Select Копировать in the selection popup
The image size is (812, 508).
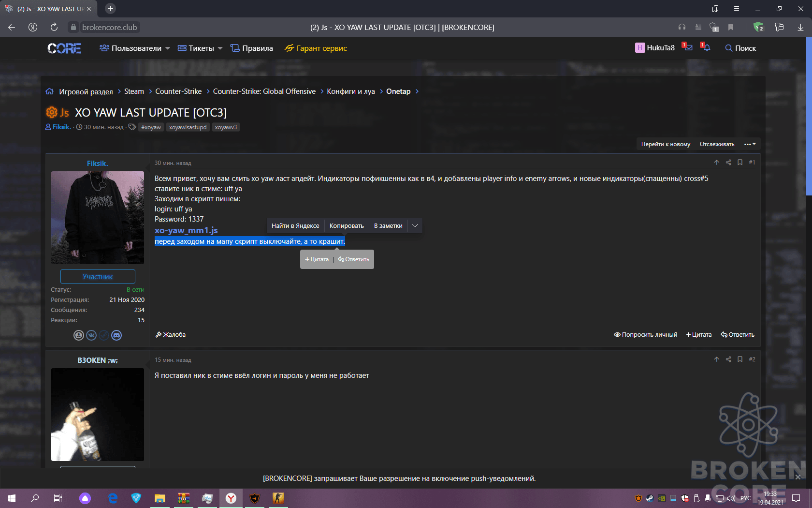[x=347, y=226]
